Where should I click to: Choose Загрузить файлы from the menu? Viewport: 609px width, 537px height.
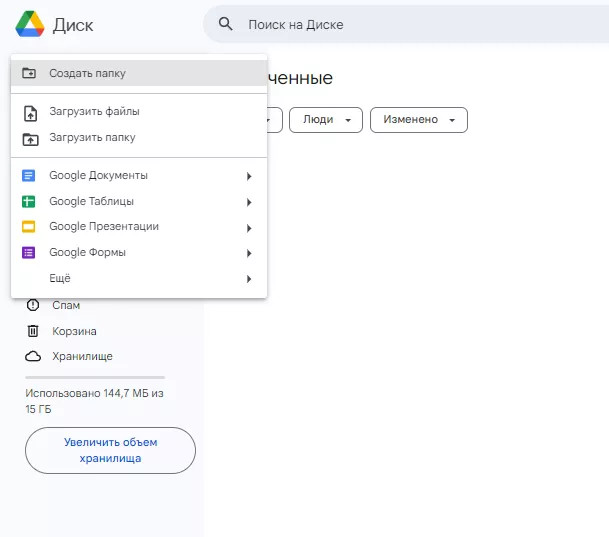94,112
